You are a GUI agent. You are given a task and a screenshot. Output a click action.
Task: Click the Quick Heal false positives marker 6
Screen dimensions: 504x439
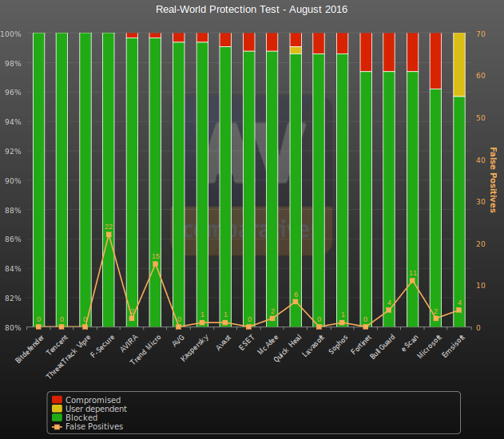pyautogui.click(x=296, y=302)
